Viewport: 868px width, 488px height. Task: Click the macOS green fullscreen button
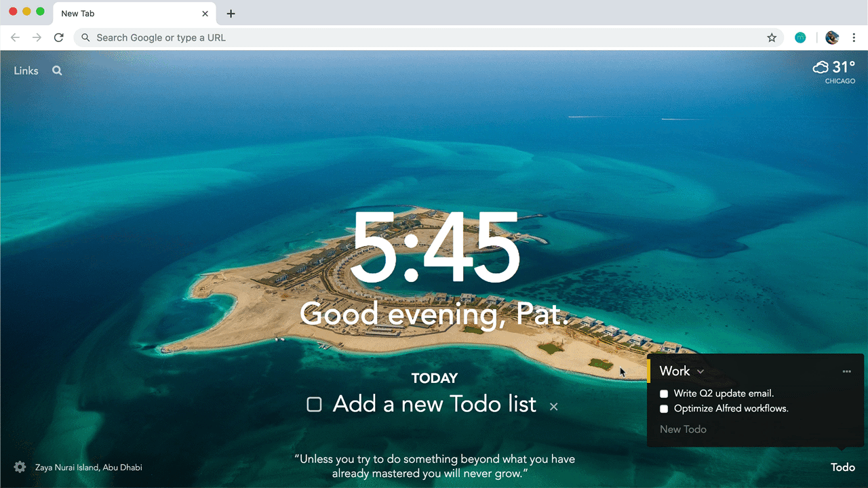40,12
